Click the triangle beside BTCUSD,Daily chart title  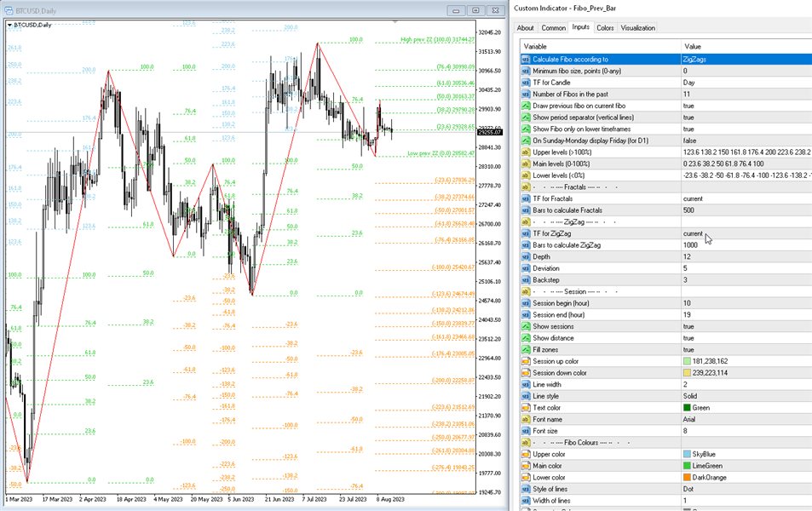9,25
